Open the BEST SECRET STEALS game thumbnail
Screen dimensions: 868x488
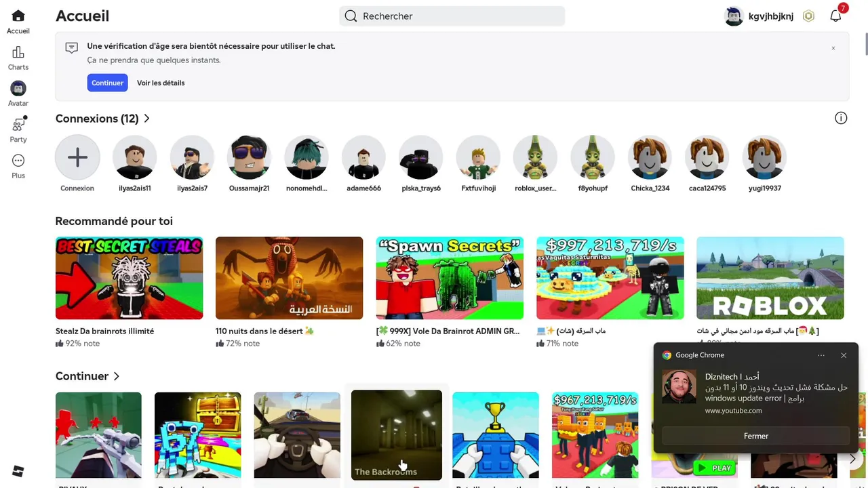129,278
